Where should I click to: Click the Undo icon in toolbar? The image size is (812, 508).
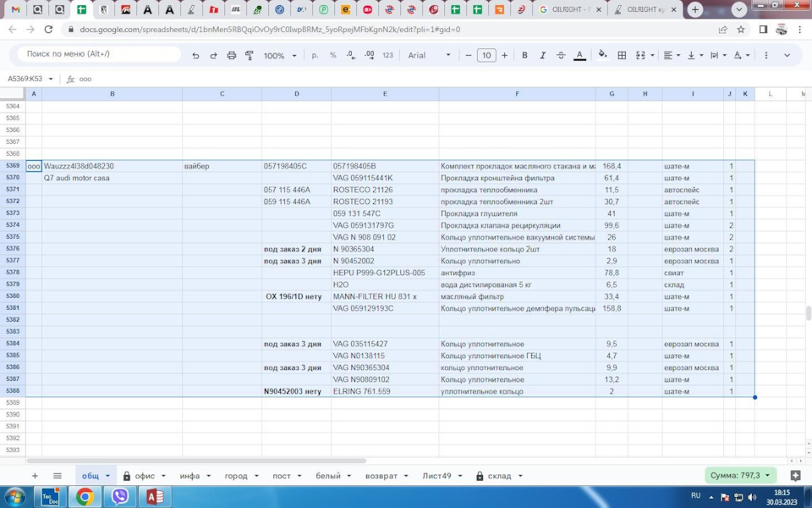tap(195, 55)
